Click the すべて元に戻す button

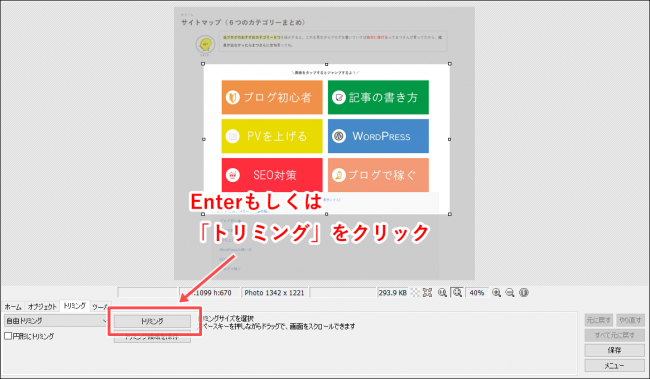pyautogui.click(x=614, y=335)
